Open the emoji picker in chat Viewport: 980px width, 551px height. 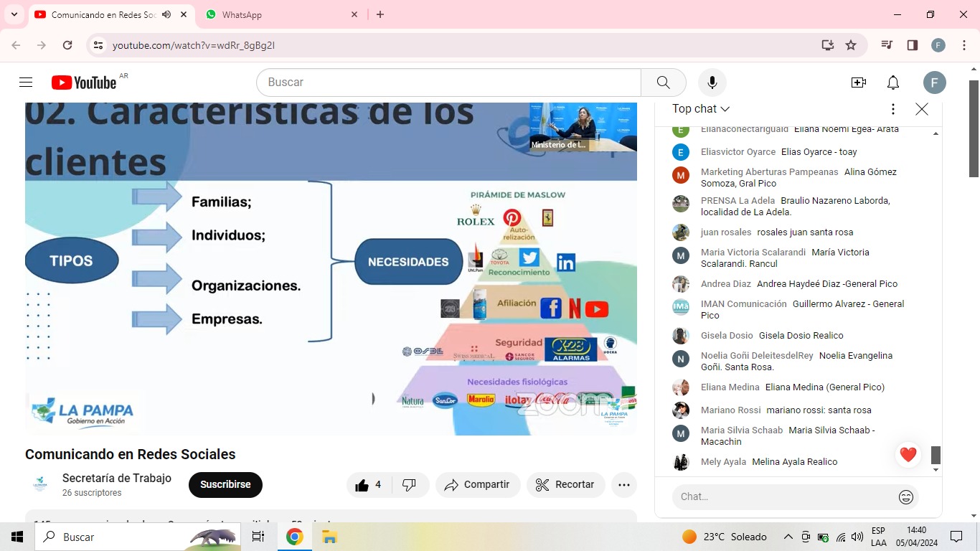[x=905, y=497]
